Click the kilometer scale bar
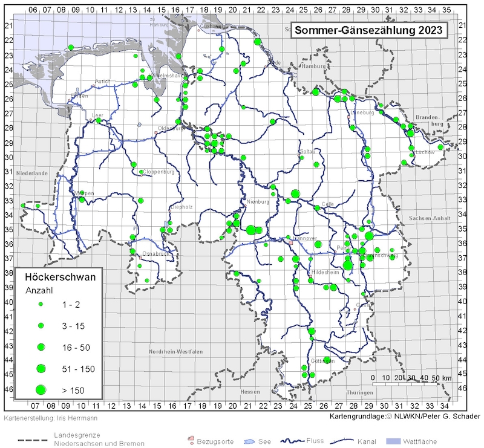484x448 pixels. (411, 384)
